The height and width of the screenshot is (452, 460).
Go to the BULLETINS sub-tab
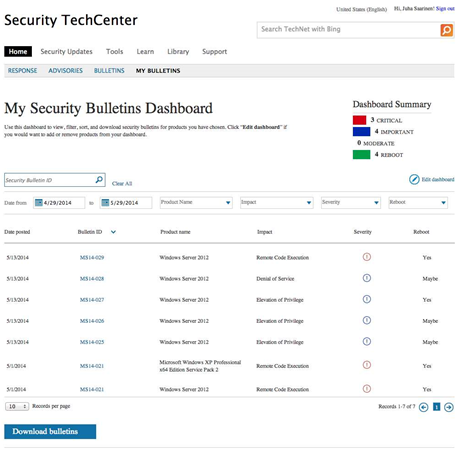click(109, 71)
